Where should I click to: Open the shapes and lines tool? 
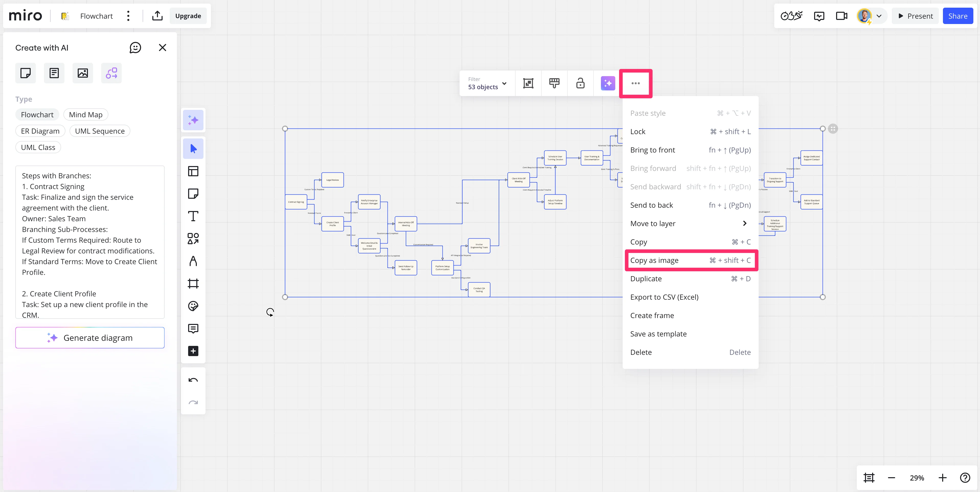pos(193,239)
